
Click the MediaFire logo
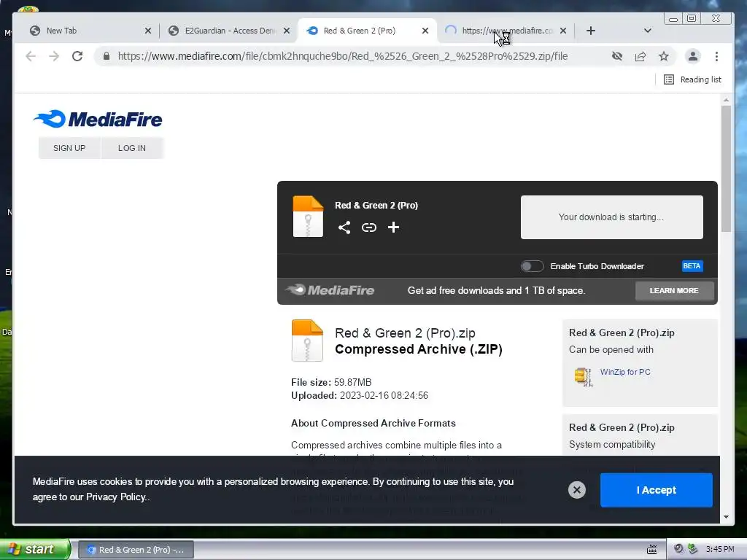(98, 119)
